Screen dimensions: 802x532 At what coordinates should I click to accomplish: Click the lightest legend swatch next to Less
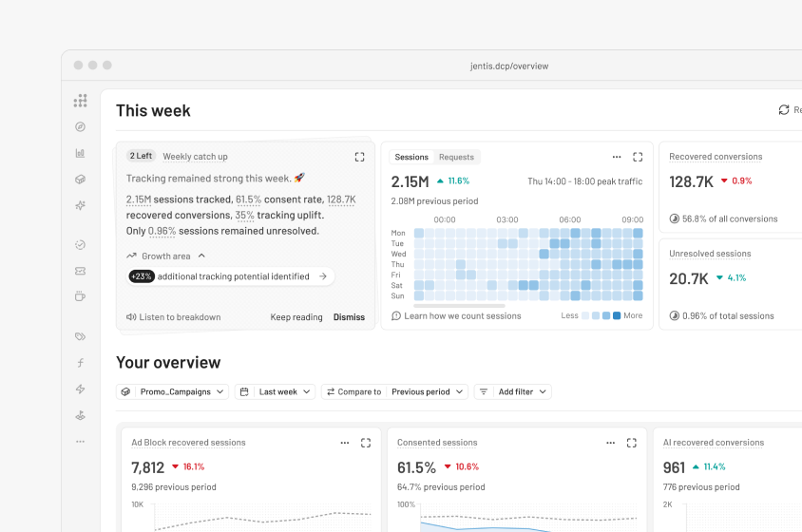click(x=585, y=315)
